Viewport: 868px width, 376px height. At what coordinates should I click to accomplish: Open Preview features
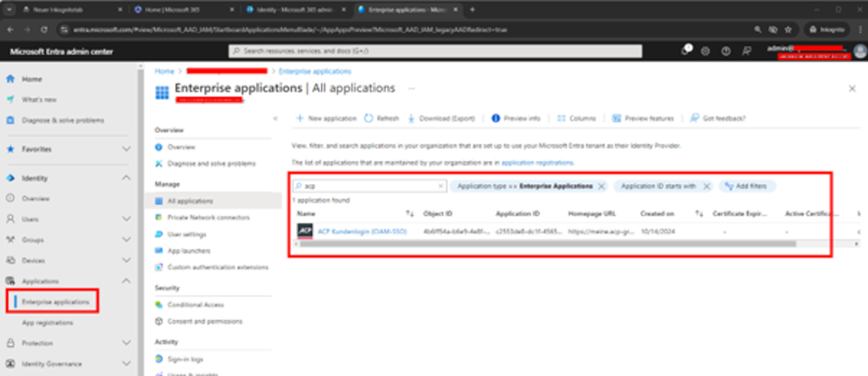click(x=643, y=118)
